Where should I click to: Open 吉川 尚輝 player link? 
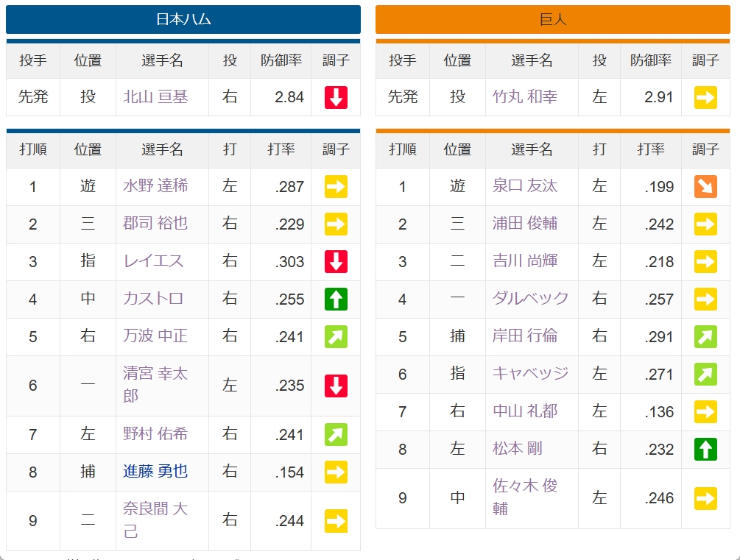[525, 261]
